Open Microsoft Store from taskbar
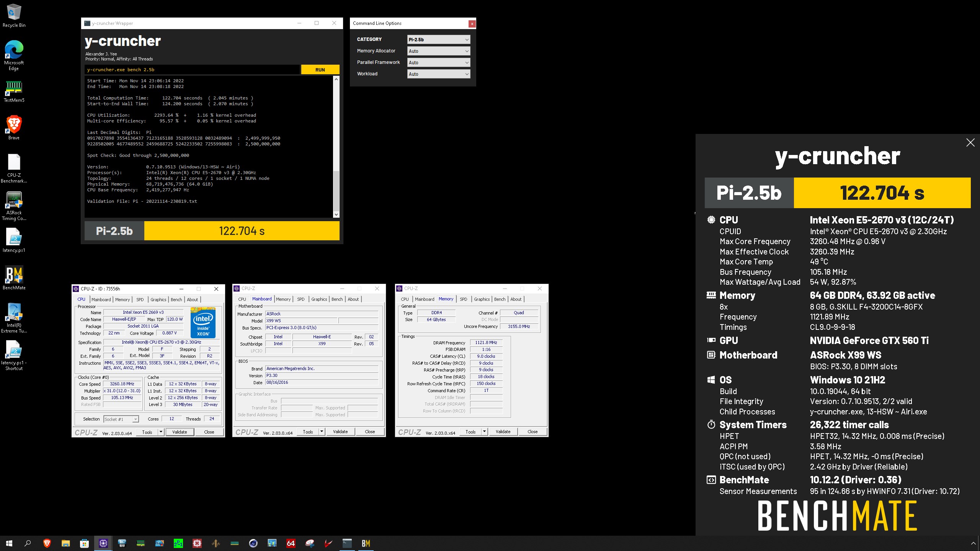 [x=84, y=543]
